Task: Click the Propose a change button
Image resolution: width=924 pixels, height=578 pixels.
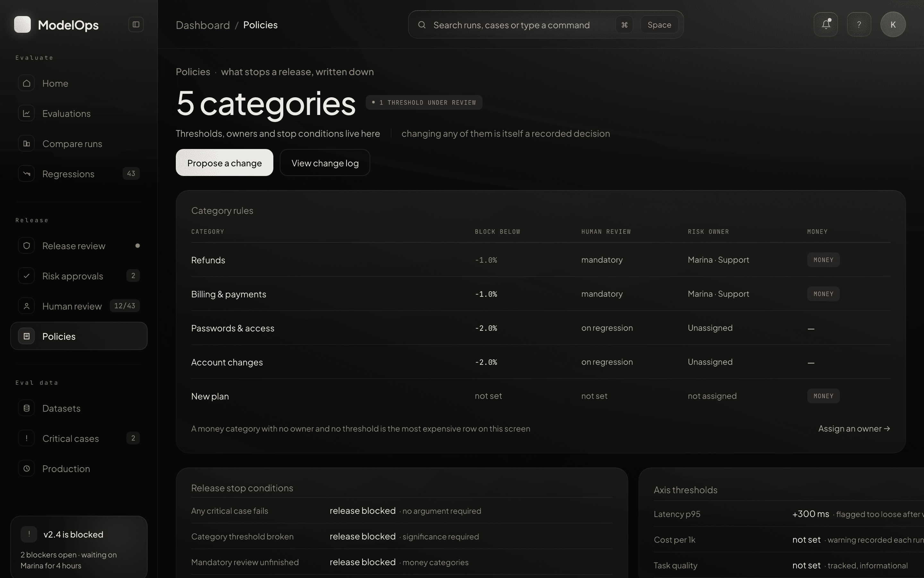Action: (x=224, y=162)
